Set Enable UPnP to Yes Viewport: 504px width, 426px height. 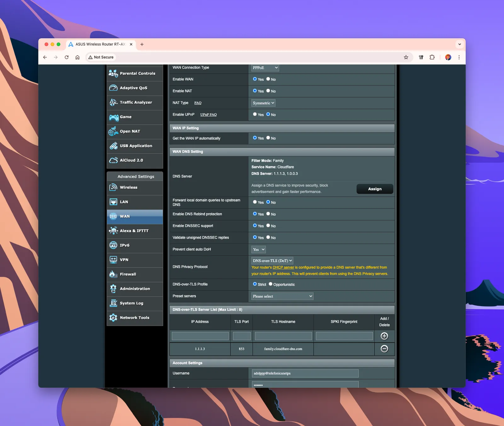[x=255, y=114]
